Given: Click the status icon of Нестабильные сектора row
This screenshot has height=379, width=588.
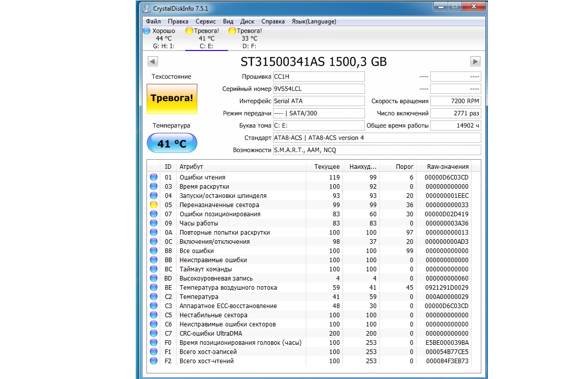Looking at the screenshot, I should pyautogui.click(x=154, y=315).
